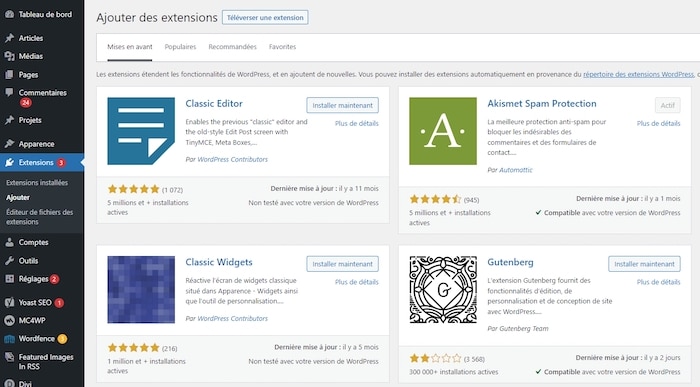This screenshot has height=387, width=700.
Task: Switch to the Mises en avant tab
Action: [130, 47]
